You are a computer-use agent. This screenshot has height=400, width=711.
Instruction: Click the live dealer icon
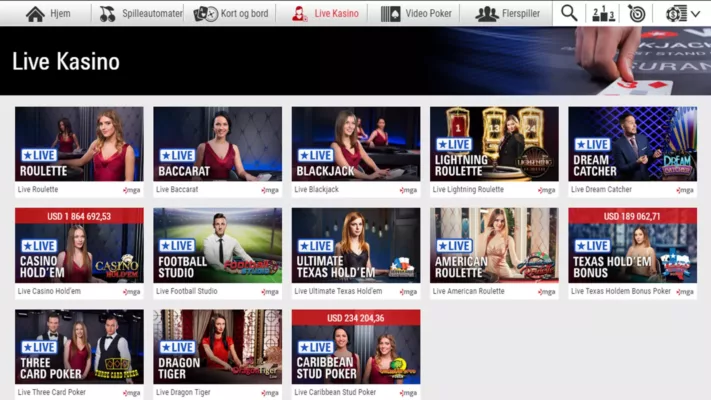(299, 14)
